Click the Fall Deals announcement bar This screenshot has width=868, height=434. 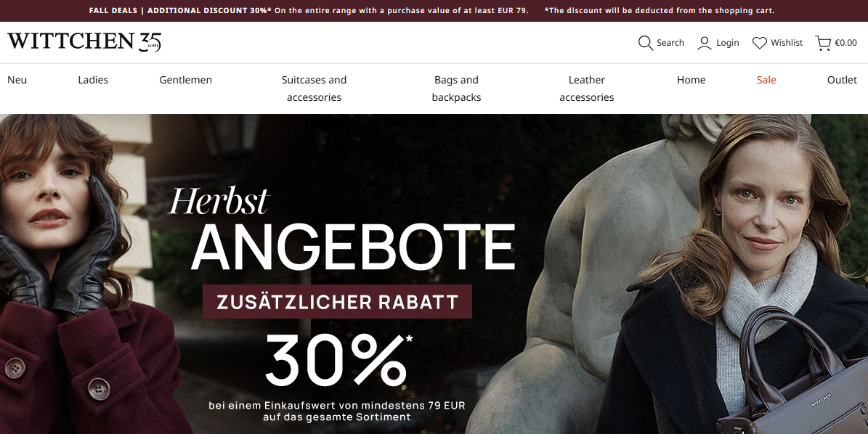[x=434, y=10]
